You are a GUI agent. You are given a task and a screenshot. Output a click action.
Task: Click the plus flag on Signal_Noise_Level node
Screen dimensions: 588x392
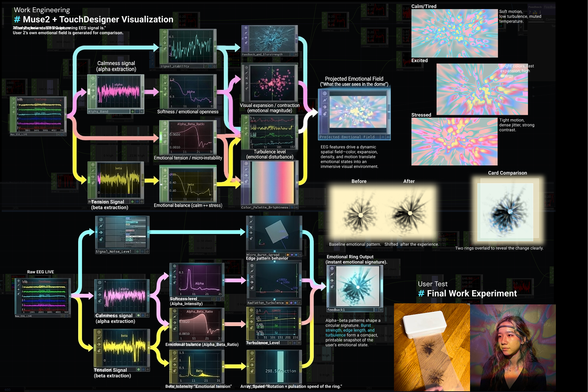point(147,251)
